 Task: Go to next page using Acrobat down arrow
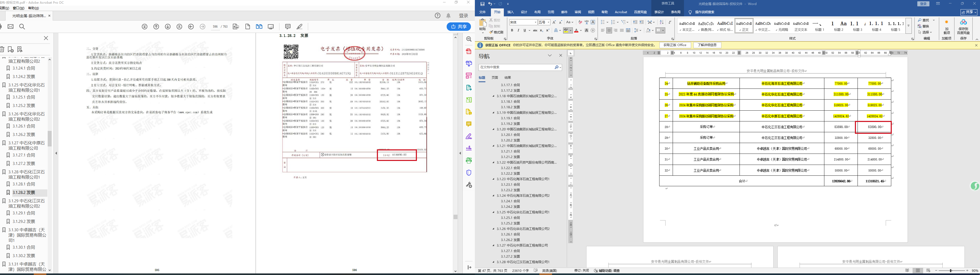[168, 27]
